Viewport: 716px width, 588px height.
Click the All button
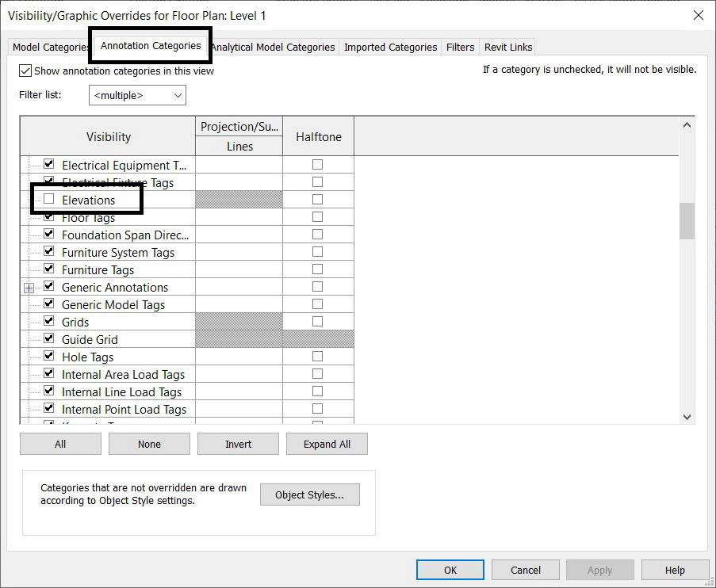tap(60, 444)
